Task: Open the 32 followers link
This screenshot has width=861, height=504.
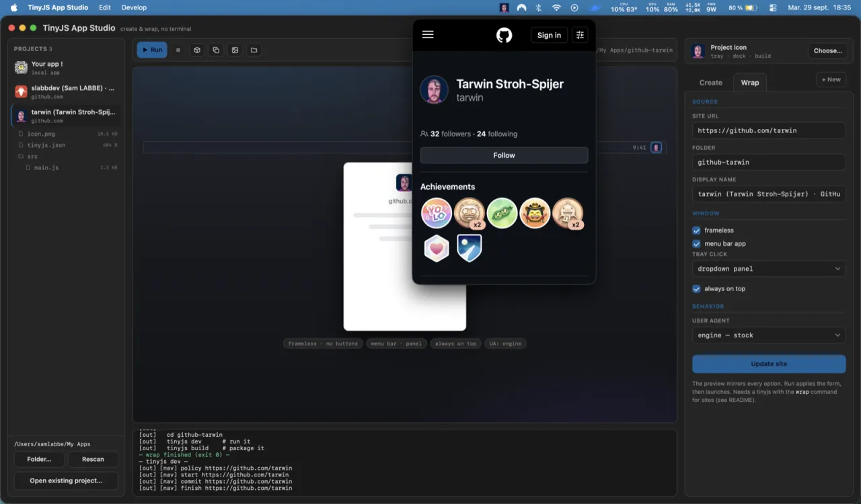Action: coord(451,134)
